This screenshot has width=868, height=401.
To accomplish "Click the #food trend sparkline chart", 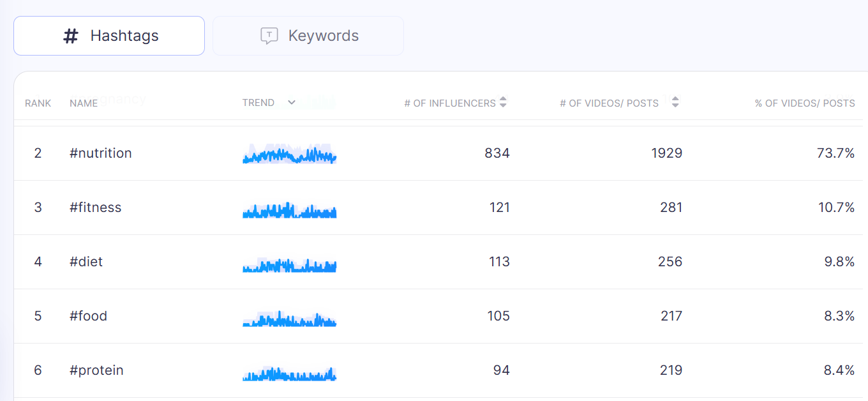I will (289, 319).
